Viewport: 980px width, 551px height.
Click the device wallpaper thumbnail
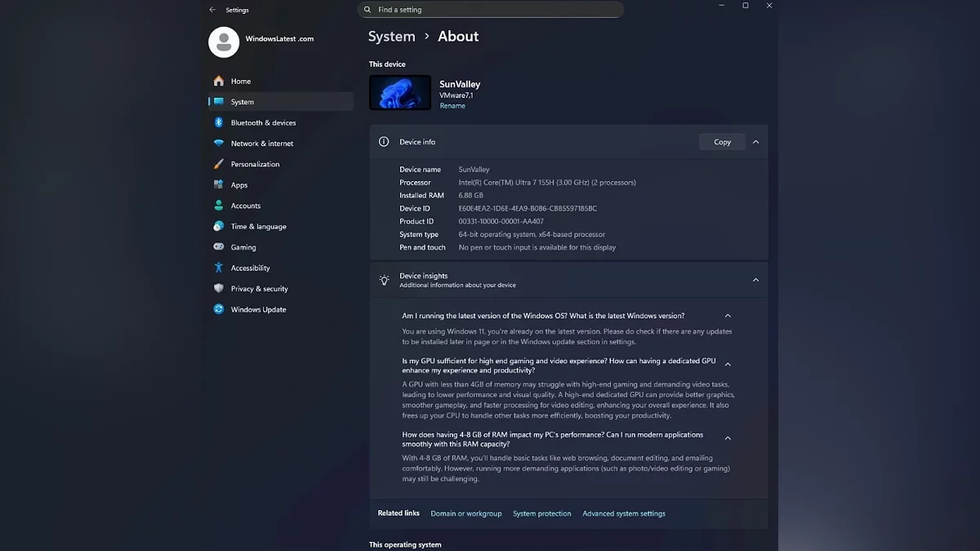tap(400, 92)
